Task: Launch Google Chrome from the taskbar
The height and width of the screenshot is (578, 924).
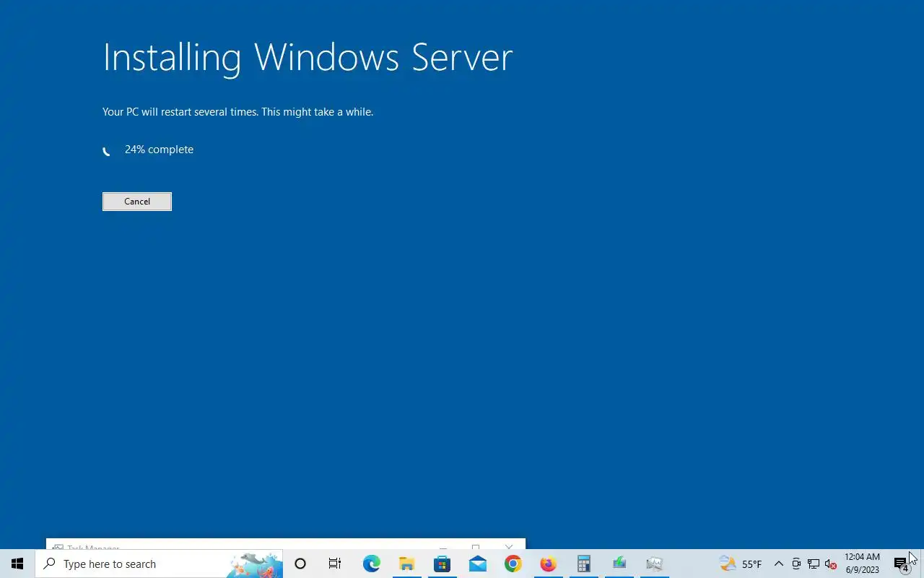Action: (x=513, y=564)
